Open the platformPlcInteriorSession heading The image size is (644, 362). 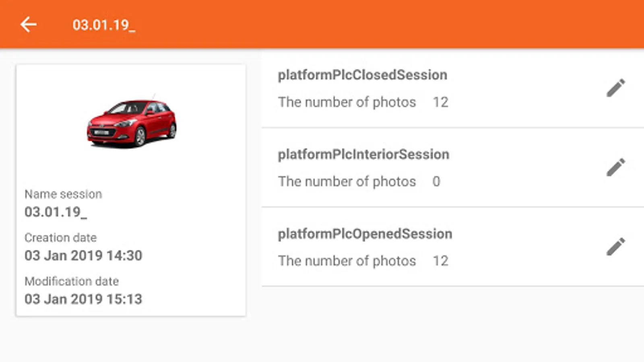(x=363, y=154)
